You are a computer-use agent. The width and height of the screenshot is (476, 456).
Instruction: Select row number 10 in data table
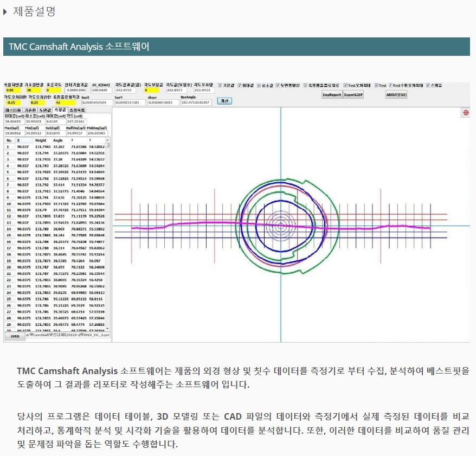pyautogui.click(x=9, y=204)
